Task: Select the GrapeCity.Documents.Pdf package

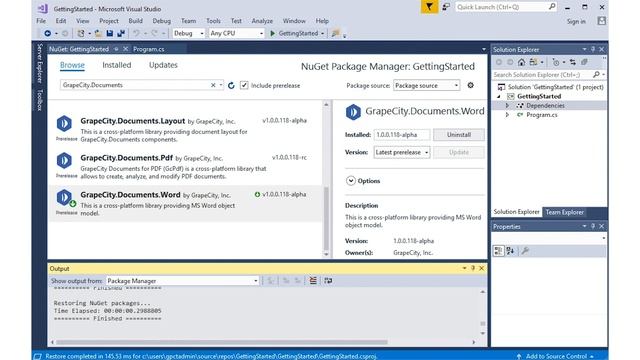Action: point(186,167)
